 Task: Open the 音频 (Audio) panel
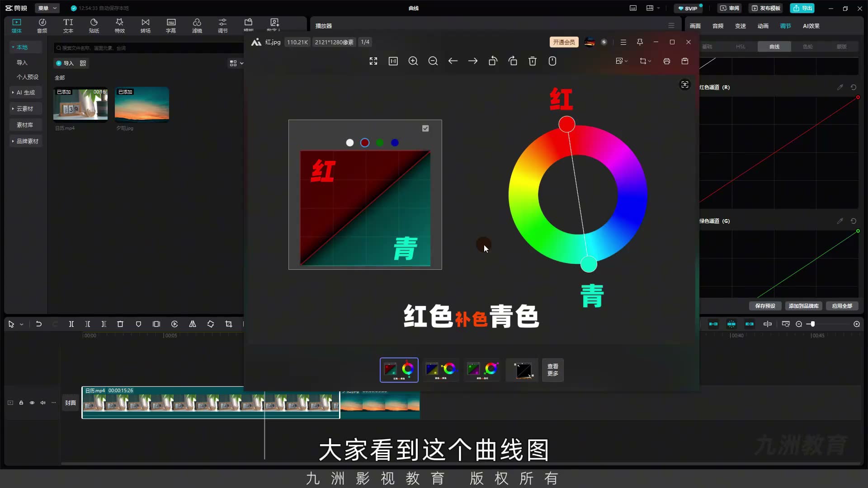coord(42,26)
